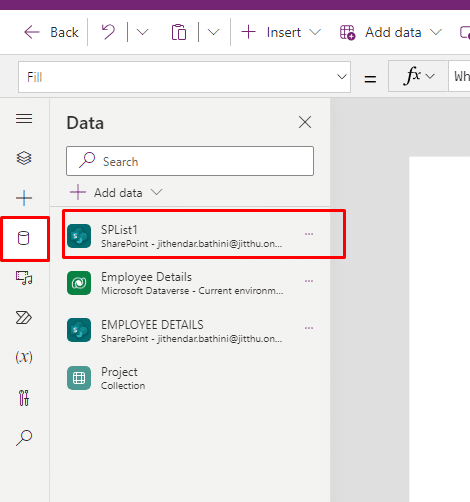The width and height of the screenshot is (470, 502).
Task: Click the magnifier icon in Search box
Action: click(x=87, y=160)
